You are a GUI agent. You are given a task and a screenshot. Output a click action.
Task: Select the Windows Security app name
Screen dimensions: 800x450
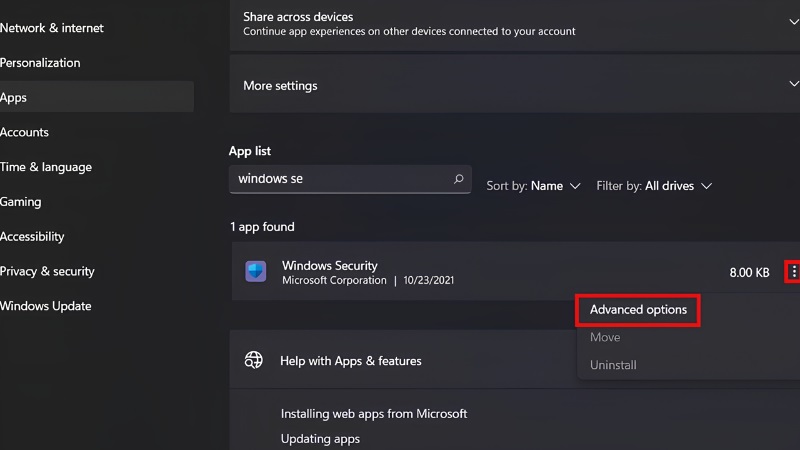point(330,265)
